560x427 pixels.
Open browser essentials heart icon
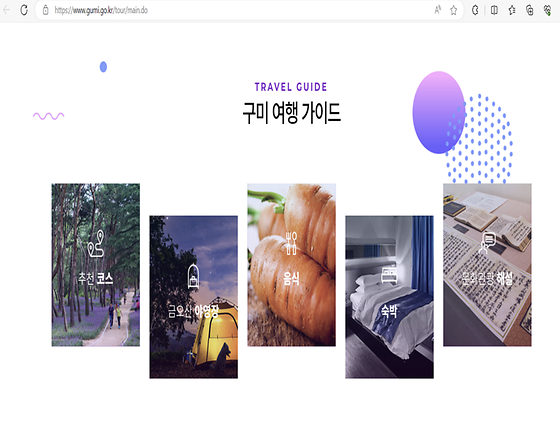point(547,10)
